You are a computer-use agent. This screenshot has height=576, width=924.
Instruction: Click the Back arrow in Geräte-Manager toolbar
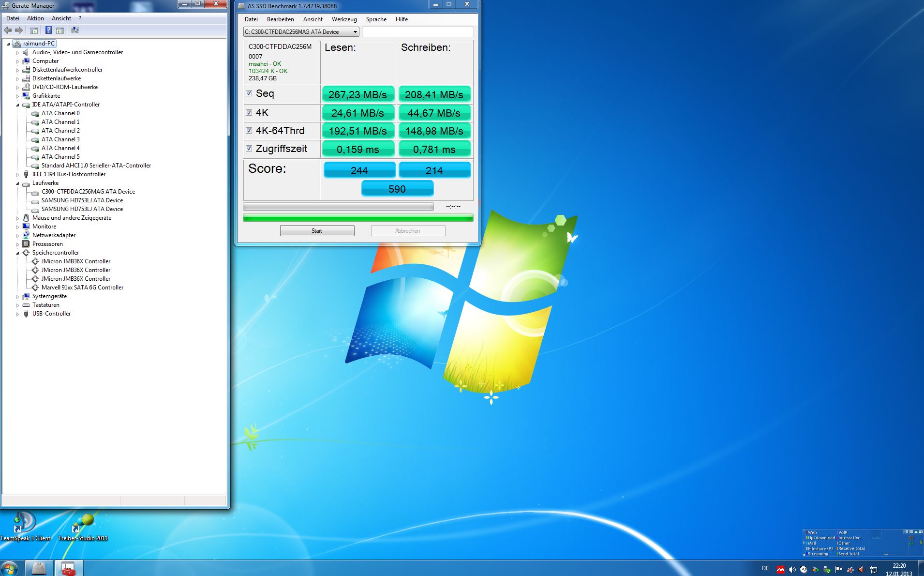pos(8,30)
